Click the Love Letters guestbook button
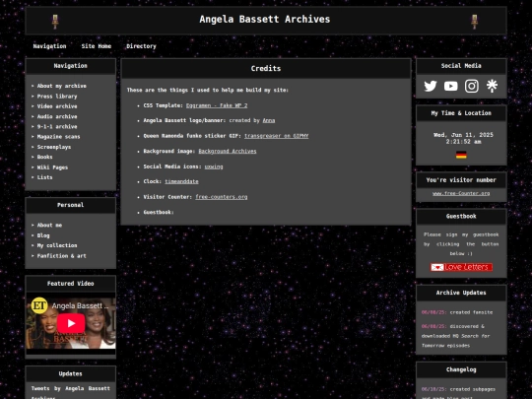This screenshot has width=532, height=399. click(461, 267)
